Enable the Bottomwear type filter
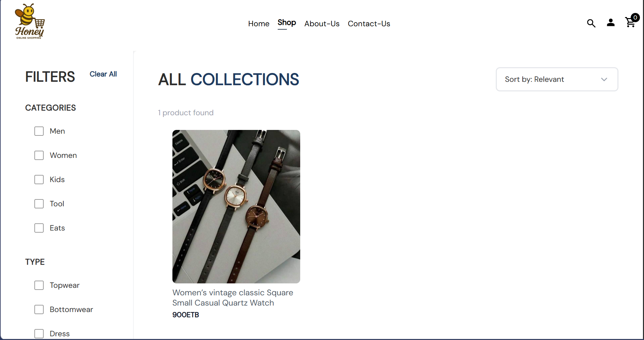 pyautogui.click(x=39, y=310)
